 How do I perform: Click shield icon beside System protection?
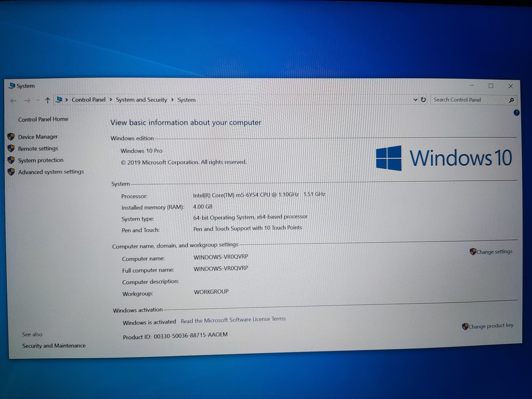11,160
